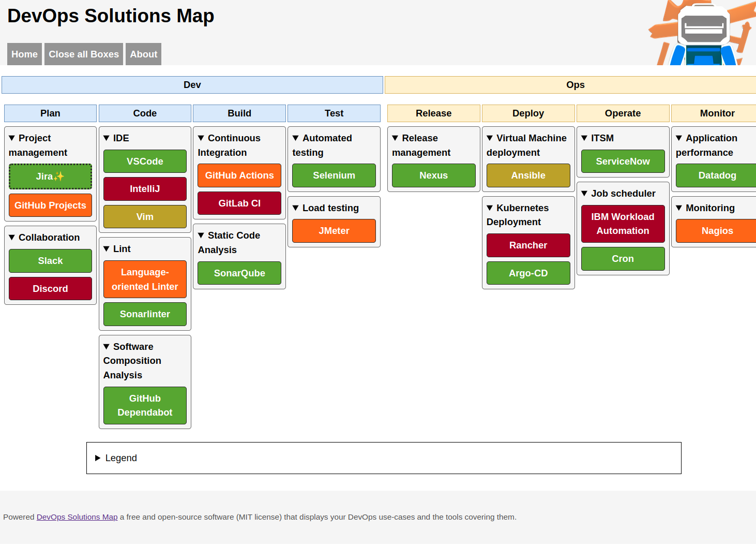Open the Datadog tool button

[716, 175]
